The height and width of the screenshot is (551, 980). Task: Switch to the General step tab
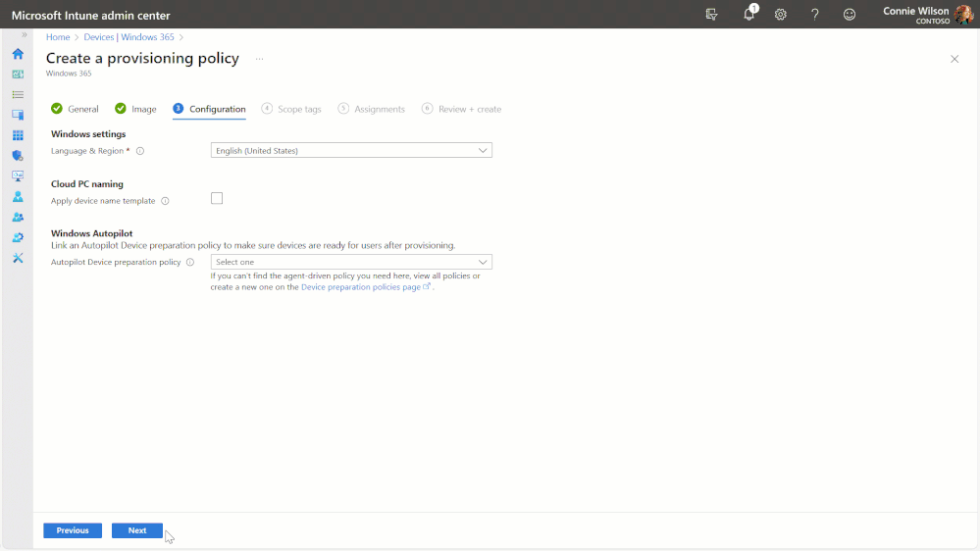(x=75, y=109)
